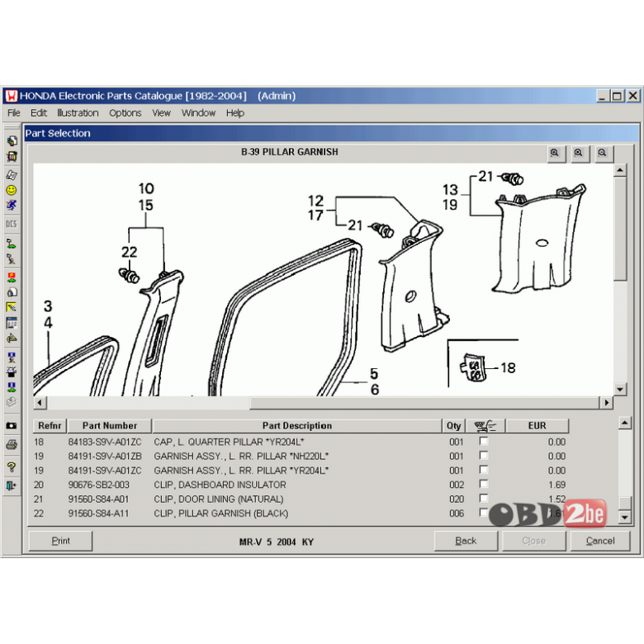
Task: Tick checkbox for 84191-S9V-A01ZB row
Action: click(484, 456)
